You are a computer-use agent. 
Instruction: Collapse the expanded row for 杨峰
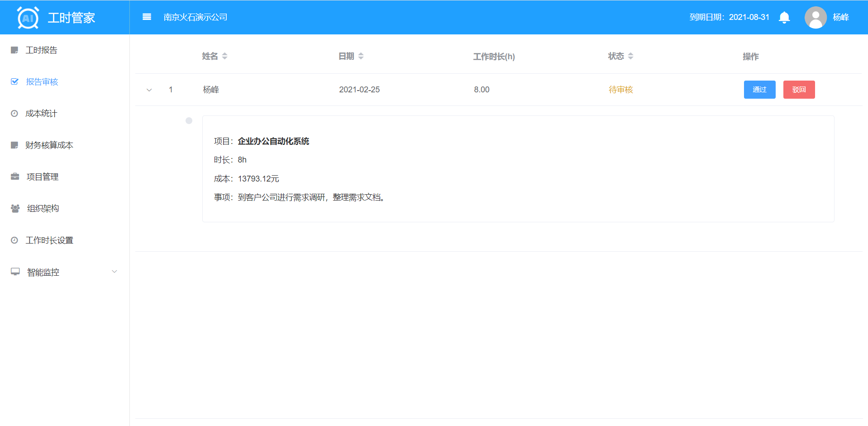pyautogui.click(x=149, y=90)
